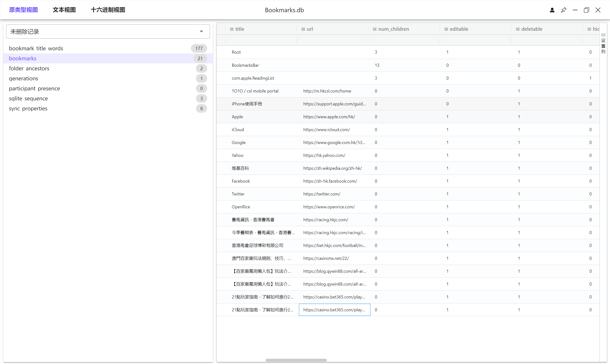Click the title column filter field
This screenshot has height=364, width=610.
[261, 40]
